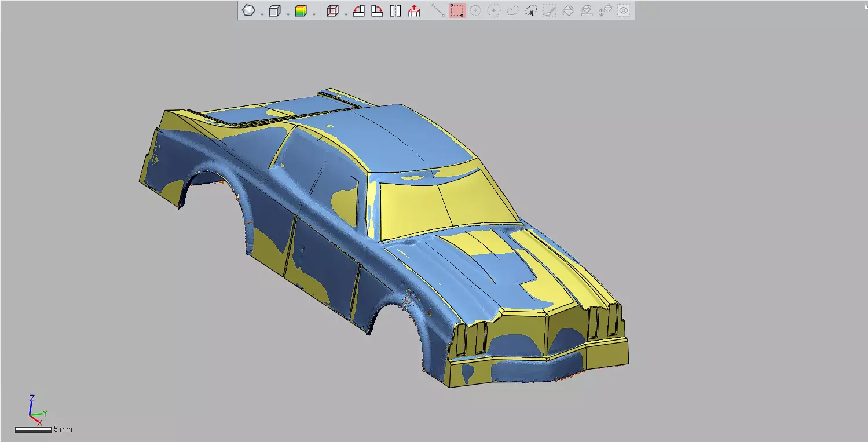Image resolution: width=868 pixels, height=442 pixels.
Task: Click the mesh display mode icon
Action: click(248, 10)
